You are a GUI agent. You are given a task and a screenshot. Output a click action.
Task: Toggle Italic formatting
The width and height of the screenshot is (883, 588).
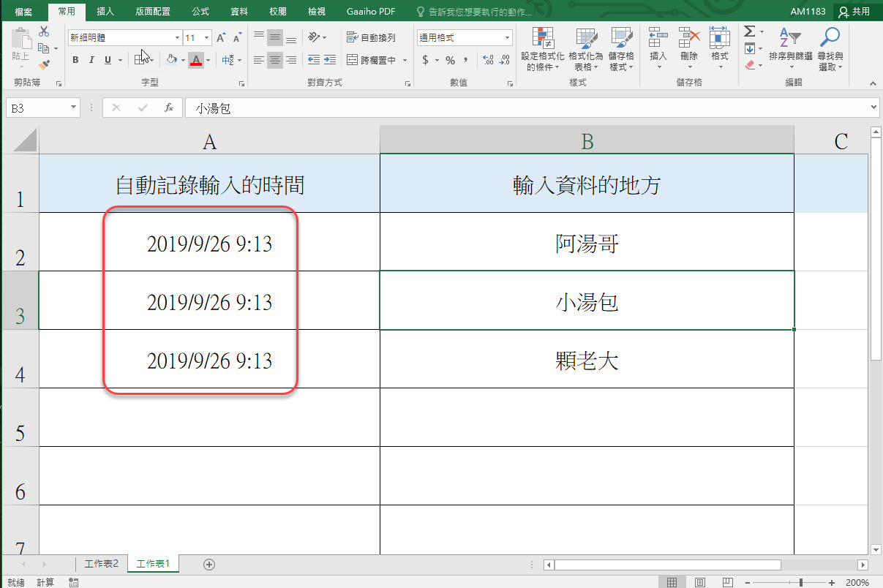tap(91, 60)
